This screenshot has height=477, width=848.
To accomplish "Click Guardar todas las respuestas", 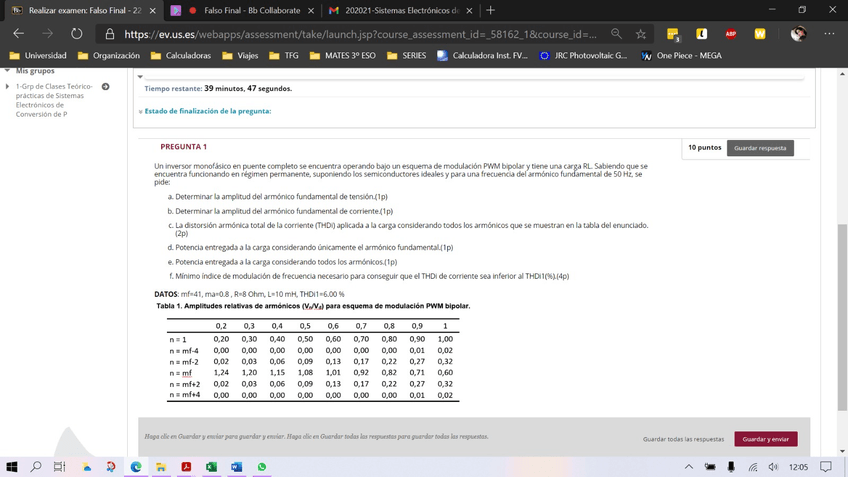I will click(x=683, y=439).
